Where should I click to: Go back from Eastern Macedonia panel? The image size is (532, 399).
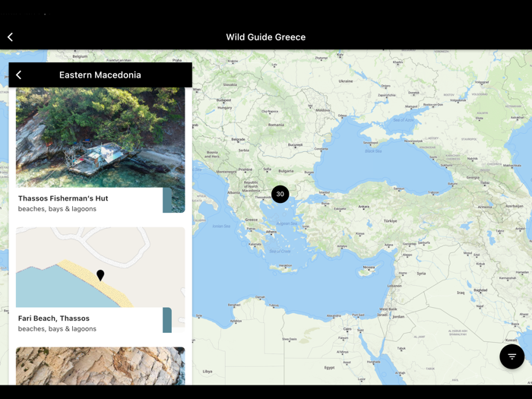click(19, 75)
